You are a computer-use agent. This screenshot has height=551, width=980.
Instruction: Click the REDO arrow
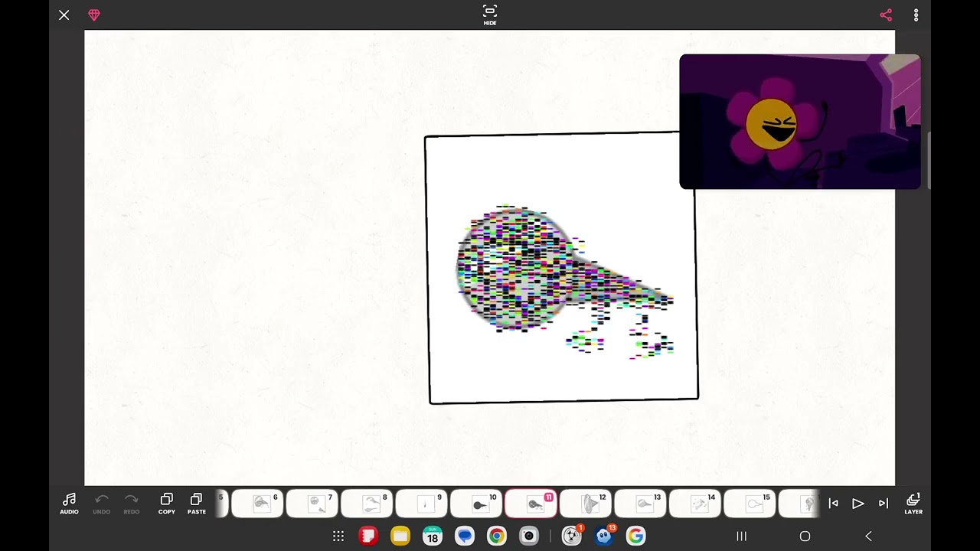[x=132, y=504]
